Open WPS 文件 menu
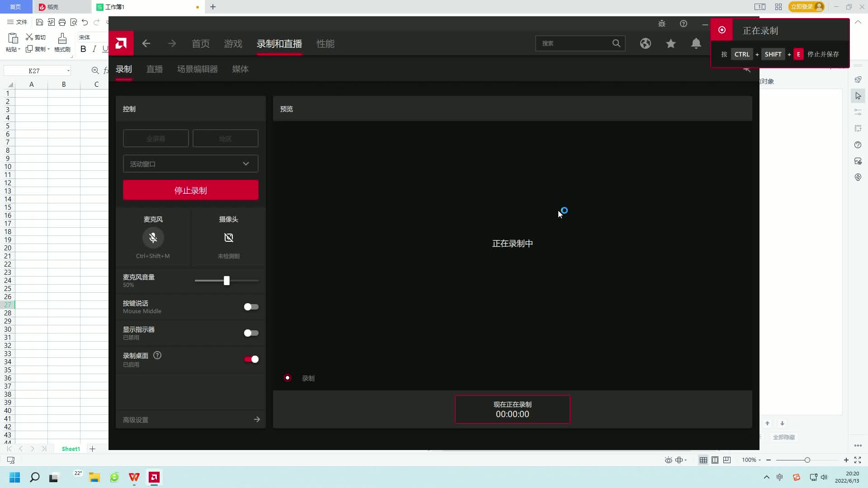 pyautogui.click(x=17, y=22)
